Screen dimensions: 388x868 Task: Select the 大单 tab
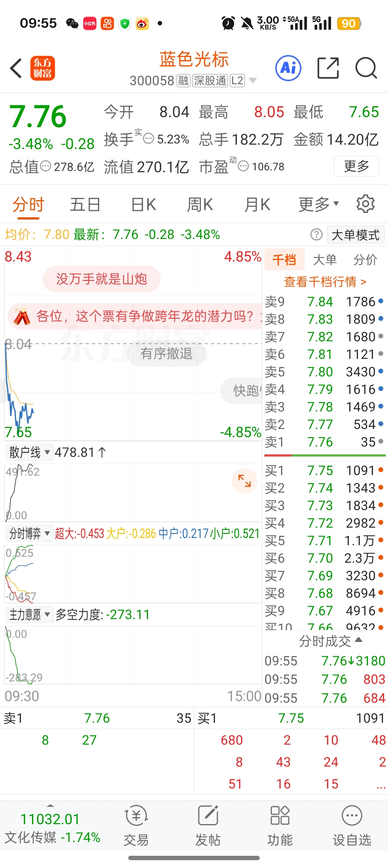(325, 260)
